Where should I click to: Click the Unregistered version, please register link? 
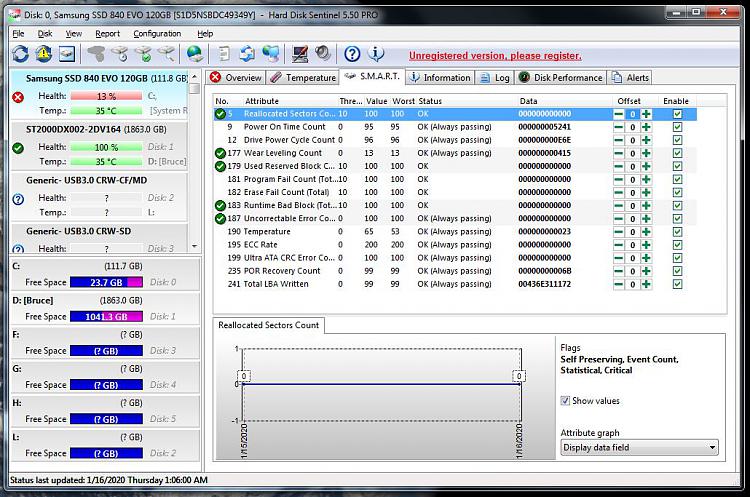(495, 56)
